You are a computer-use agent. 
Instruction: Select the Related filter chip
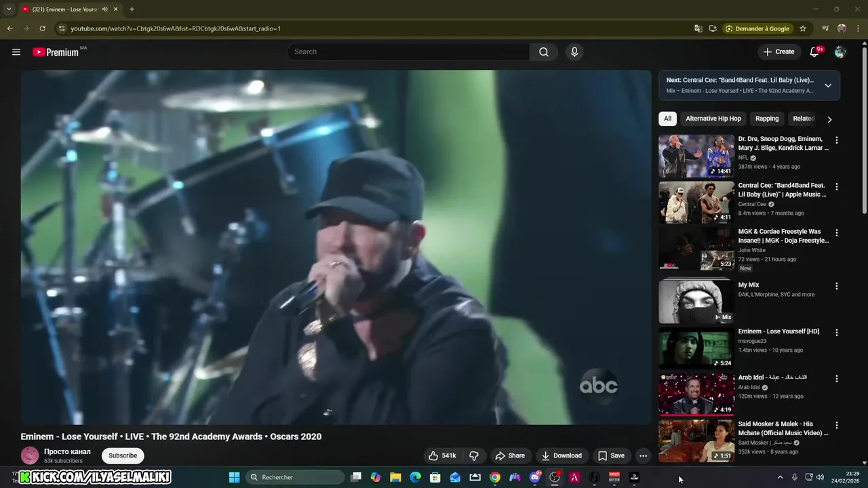(x=804, y=119)
